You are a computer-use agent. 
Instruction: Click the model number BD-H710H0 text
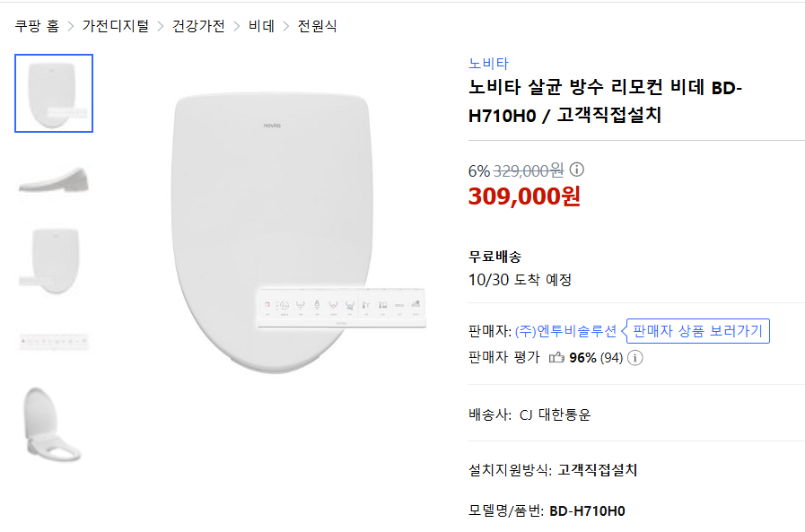[588, 511]
